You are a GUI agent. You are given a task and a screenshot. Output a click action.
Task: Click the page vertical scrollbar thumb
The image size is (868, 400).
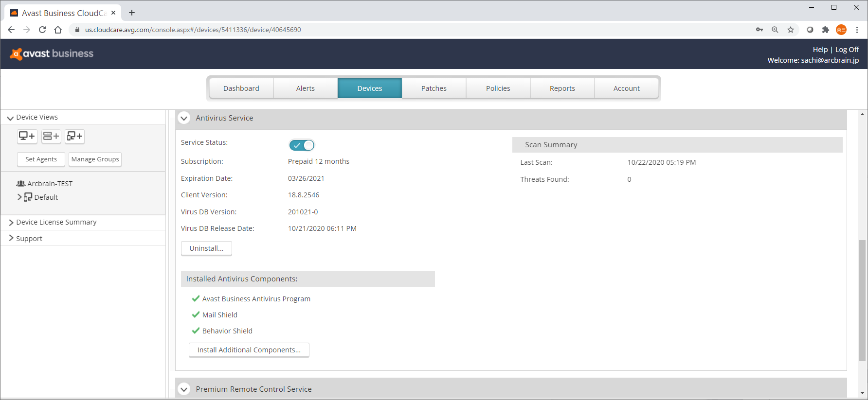pyautogui.click(x=862, y=300)
